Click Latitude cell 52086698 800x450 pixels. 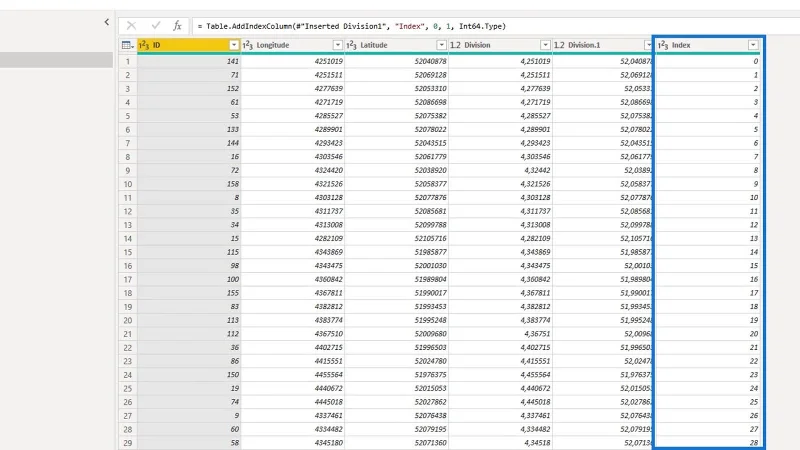[x=396, y=102]
